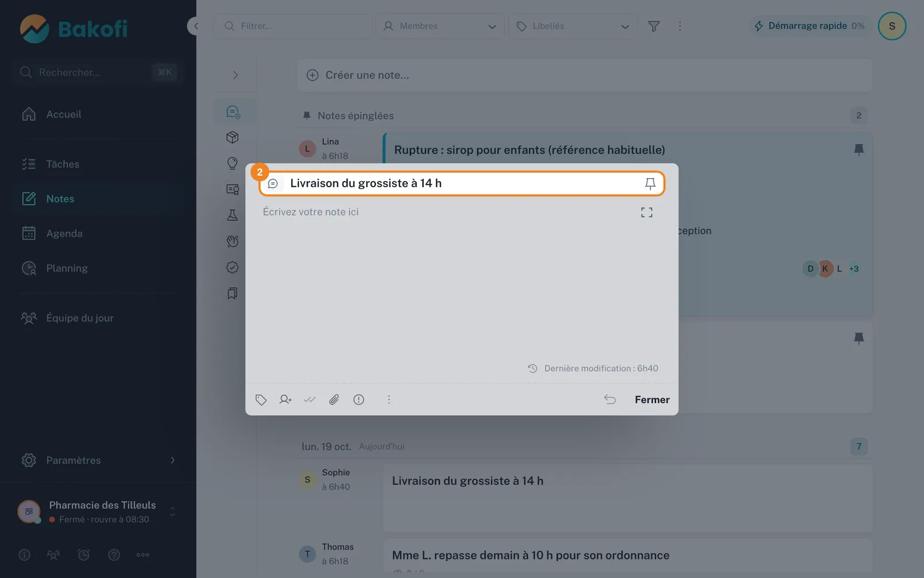Open the advanced filter funnel icon
This screenshot has width=924, height=578.
[654, 26]
